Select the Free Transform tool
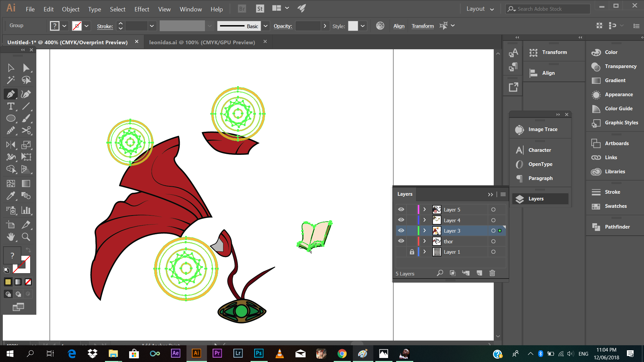This screenshot has width=644, height=362. click(x=26, y=157)
